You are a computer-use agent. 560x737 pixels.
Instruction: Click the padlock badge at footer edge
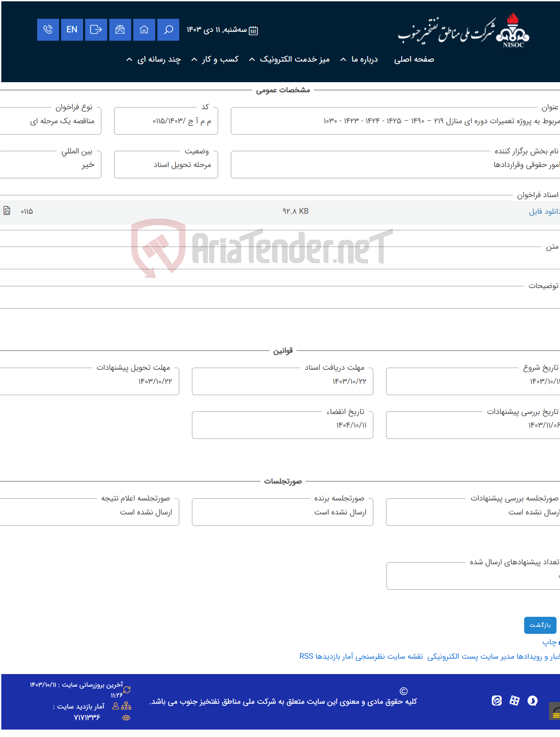555,710
